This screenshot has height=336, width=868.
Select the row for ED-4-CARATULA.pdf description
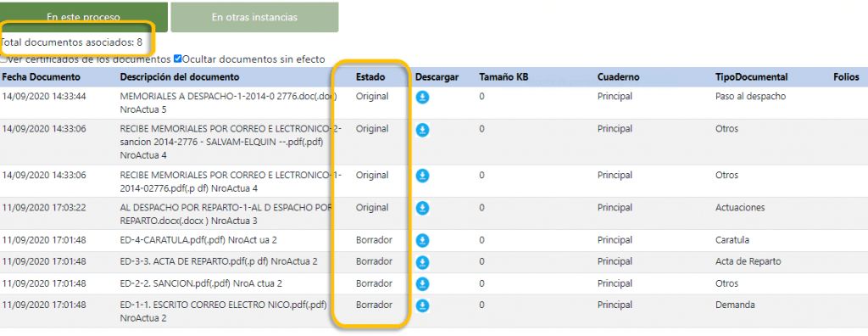(x=434, y=240)
